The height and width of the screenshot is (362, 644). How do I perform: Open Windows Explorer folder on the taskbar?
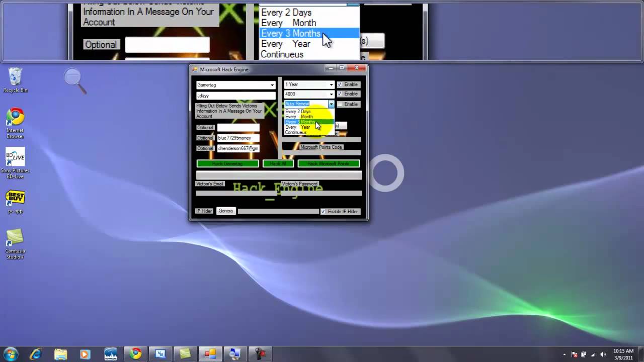[x=60, y=354]
